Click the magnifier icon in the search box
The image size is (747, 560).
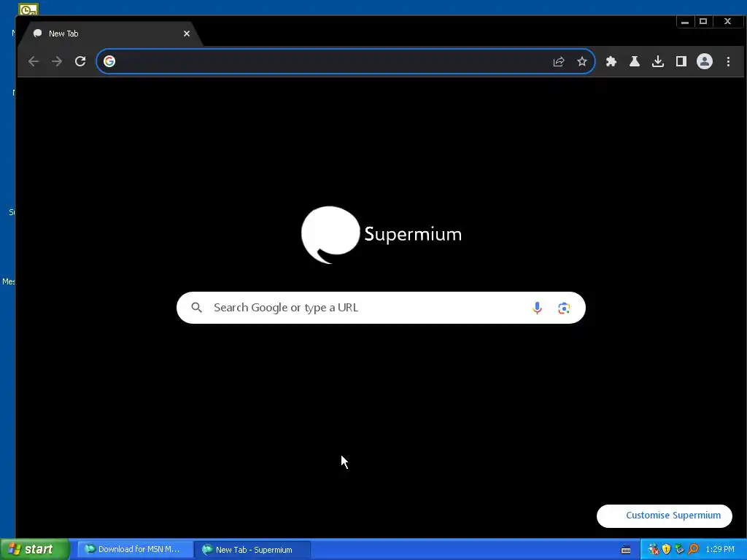pos(197,308)
